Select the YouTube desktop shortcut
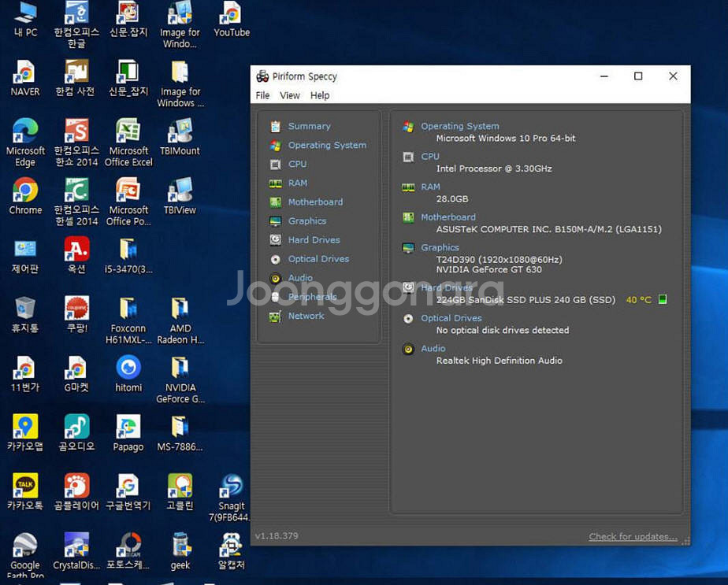The width and height of the screenshot is (728, 585). pos(231,19)
